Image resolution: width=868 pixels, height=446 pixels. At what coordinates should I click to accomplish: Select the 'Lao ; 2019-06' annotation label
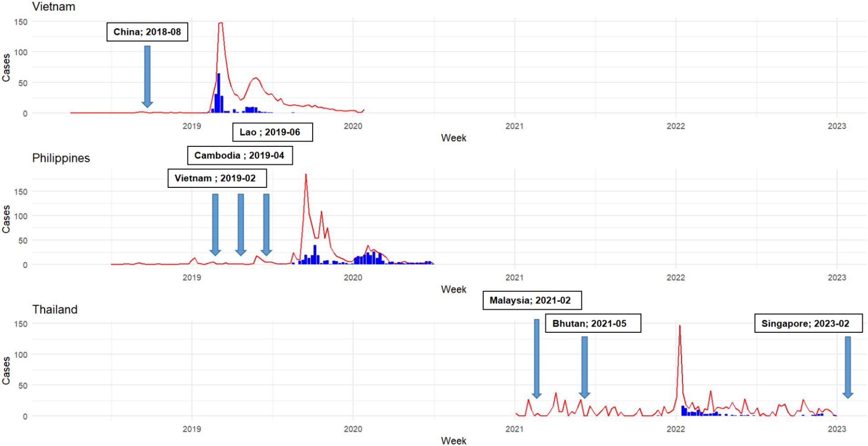pos(273,132)
